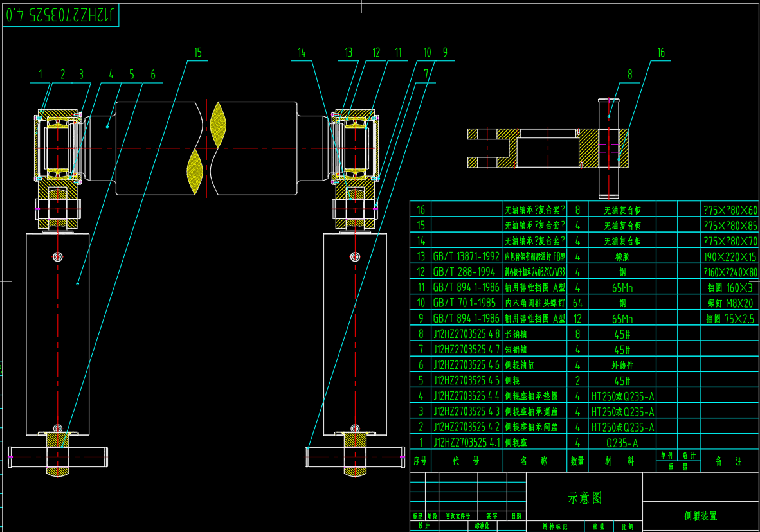This screenshot has width=760, height=532.
Task: Click the Q235-A material cell in row 1
Action: point(622,443)
